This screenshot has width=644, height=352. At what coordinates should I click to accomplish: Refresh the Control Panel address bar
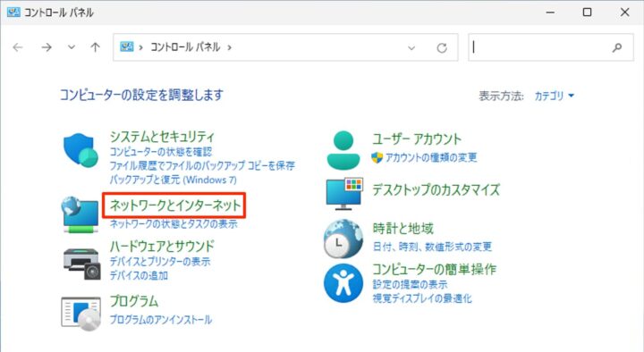click(x=442, y=48)
